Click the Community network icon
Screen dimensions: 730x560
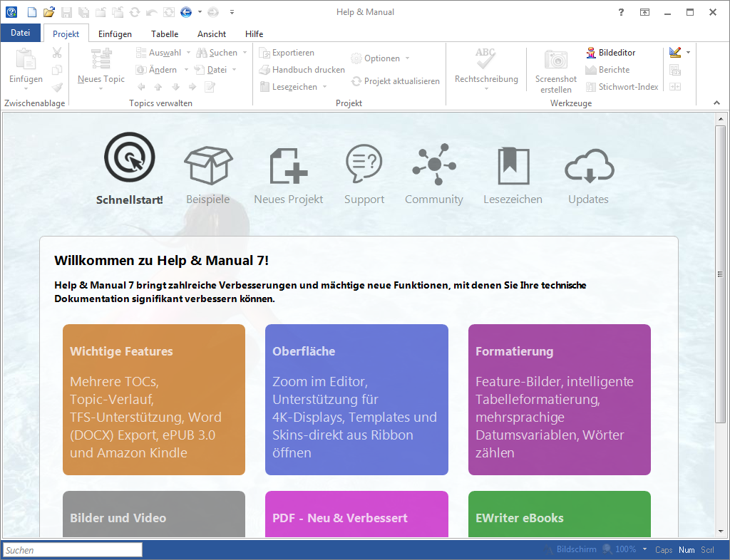click(433, 165)
